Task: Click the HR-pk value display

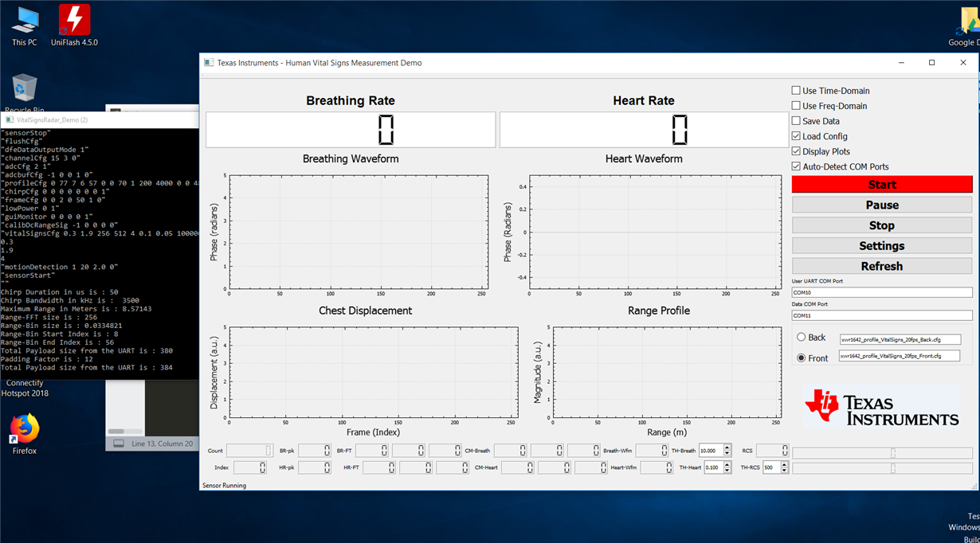Action: coord(315,467)
